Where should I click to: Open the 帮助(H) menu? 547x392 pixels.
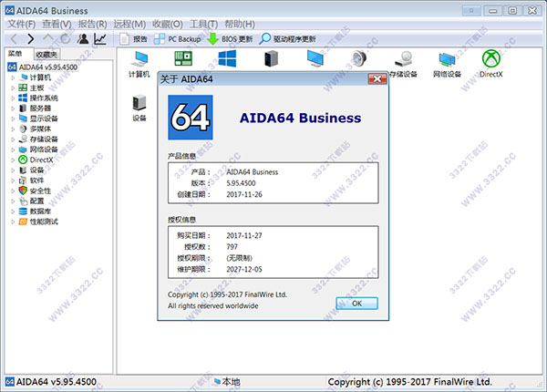click(240, 24)
